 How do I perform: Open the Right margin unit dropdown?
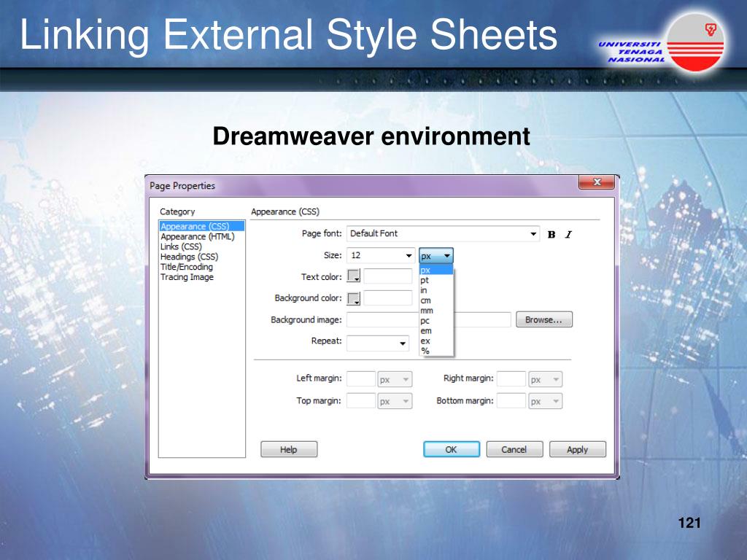pyautogui.click(x=546, y=379)
